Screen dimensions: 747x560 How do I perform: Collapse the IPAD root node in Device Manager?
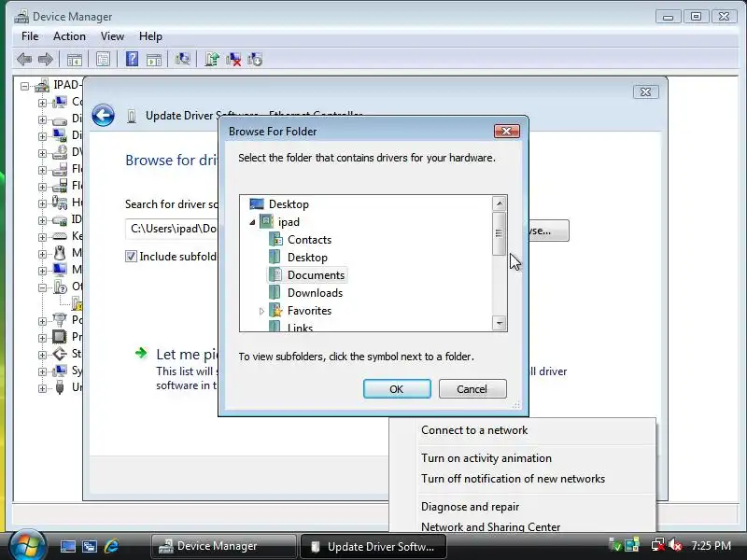coord(25,86)
